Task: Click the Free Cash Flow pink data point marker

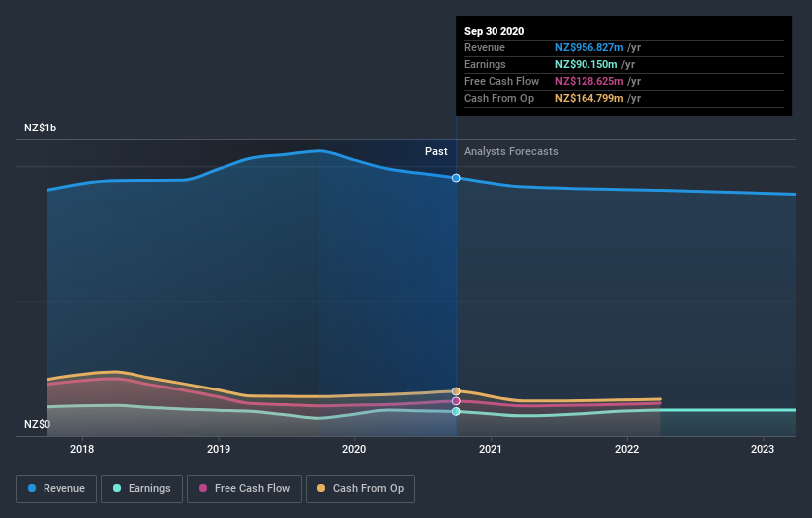Action: point(456,401)
